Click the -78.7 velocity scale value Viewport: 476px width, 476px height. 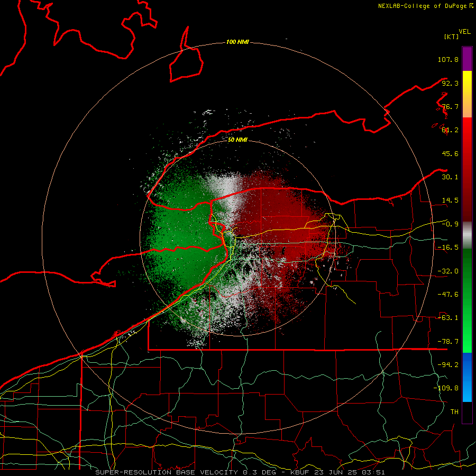coord(448,342)
